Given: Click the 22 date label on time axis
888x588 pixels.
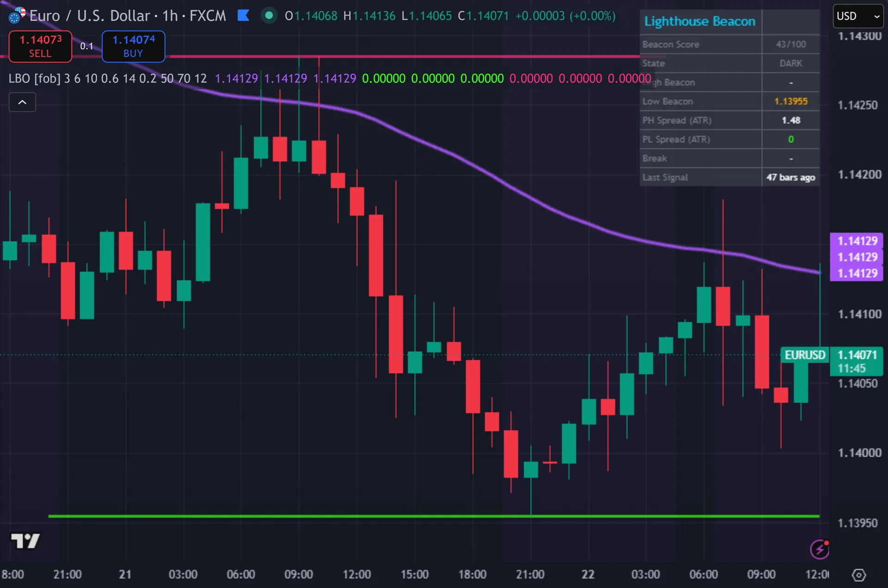Looking at the screenshot, I should click(x=588, y=575).
